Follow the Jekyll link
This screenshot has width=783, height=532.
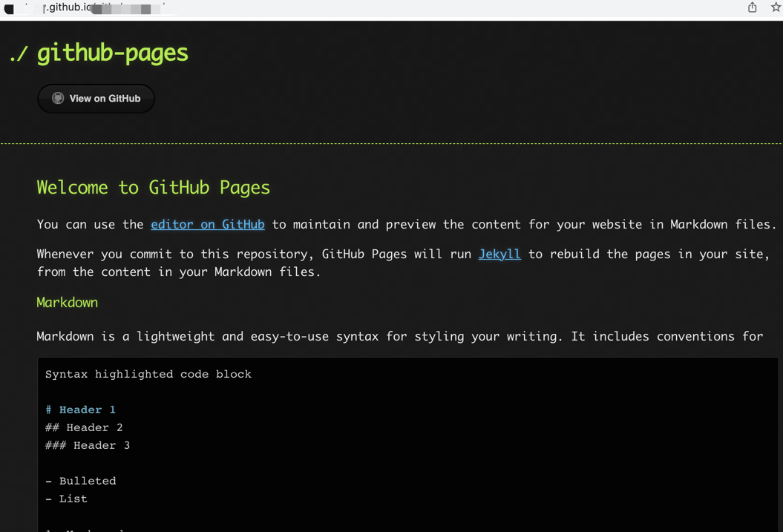499,254
